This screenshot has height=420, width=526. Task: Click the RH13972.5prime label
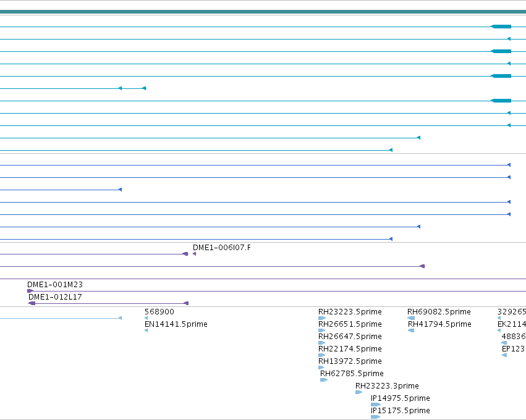pos(350,361)
